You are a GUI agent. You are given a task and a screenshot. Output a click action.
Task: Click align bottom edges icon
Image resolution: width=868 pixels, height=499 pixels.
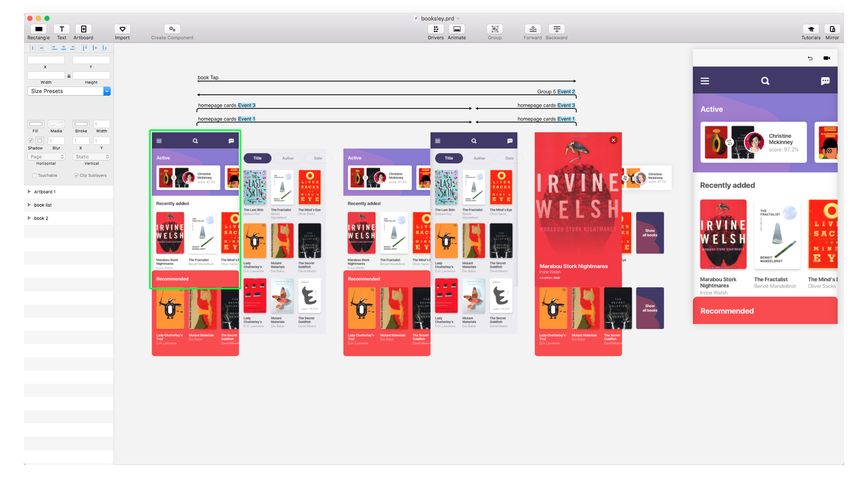[x=104, y=48]
